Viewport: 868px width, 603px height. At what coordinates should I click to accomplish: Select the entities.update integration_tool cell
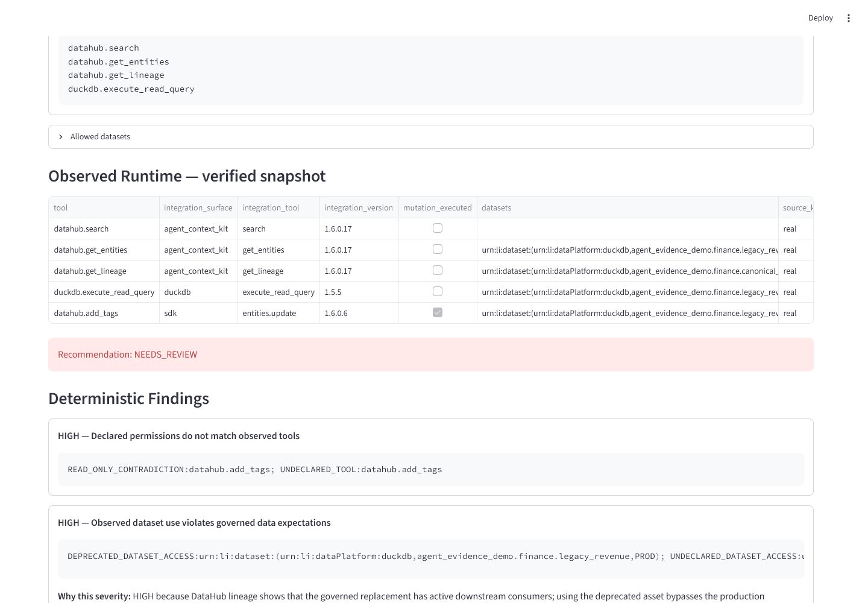coord(278,313)
